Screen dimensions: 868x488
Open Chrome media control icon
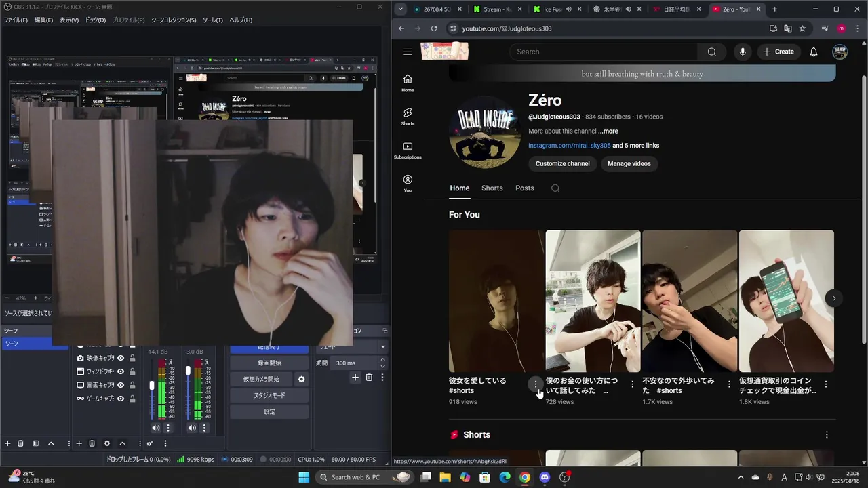825,28
